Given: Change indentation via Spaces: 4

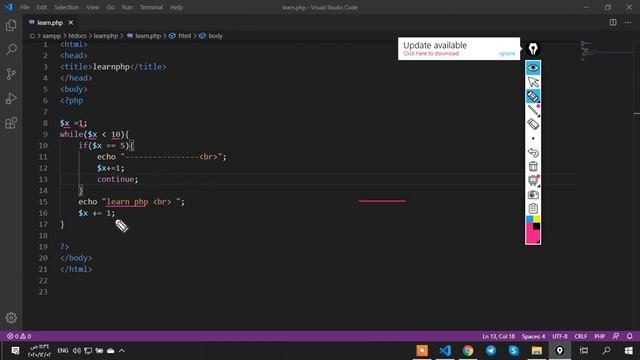Looking at the screenshot, I should click(533, 336).
